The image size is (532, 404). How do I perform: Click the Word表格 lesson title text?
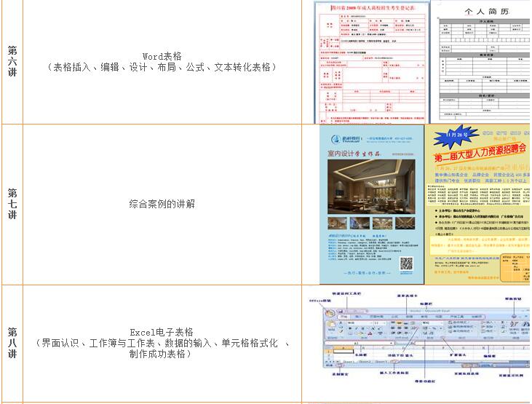coord(162,55)
